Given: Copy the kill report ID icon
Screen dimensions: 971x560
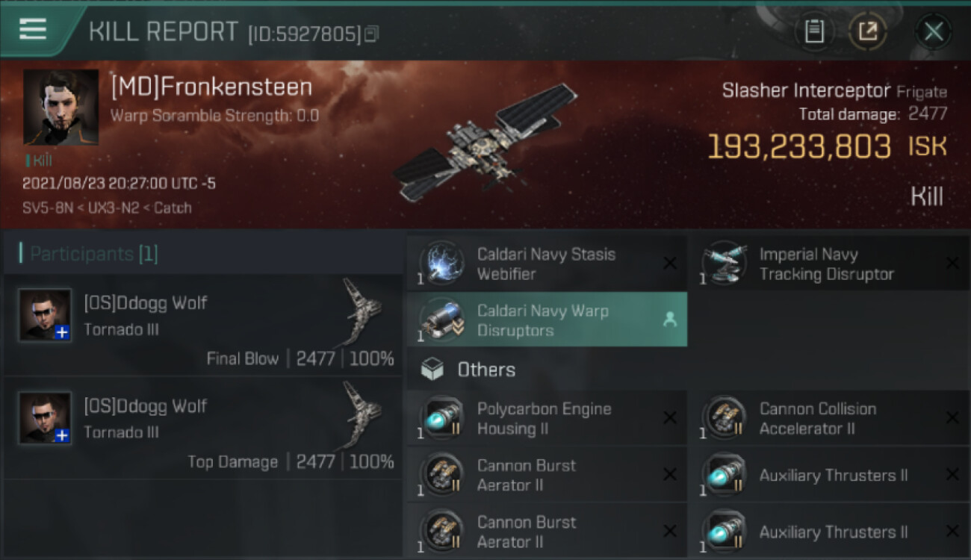Looking at the screenshot, I should click(372, 34).
